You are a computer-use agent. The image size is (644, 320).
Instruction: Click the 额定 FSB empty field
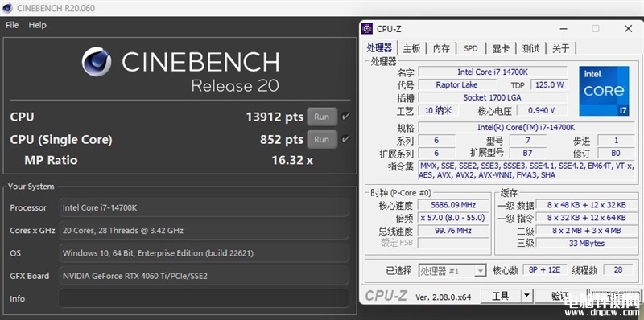[453, 243]
